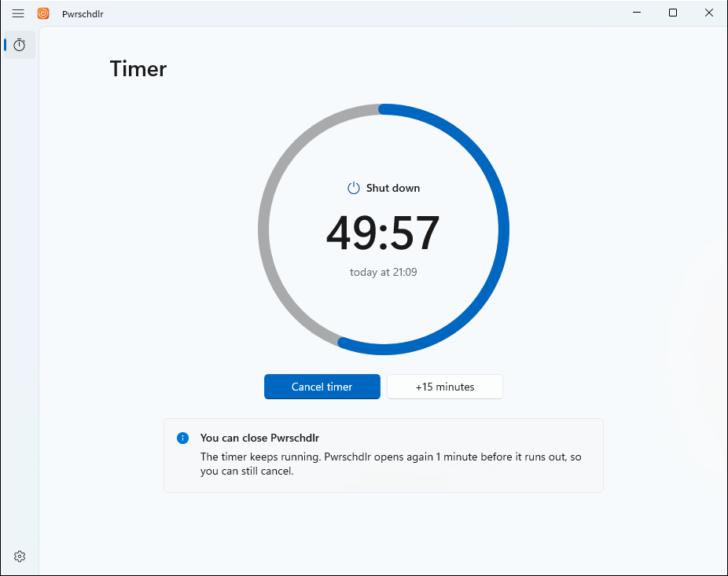Click the 'timer keeps running' description text

pyautogui.click(x=391, y=464)
